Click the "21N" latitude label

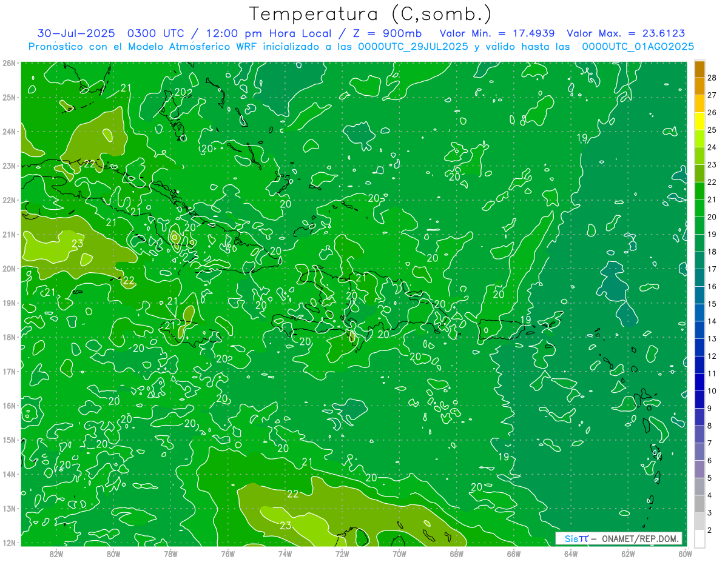click(x=9, y=234)
